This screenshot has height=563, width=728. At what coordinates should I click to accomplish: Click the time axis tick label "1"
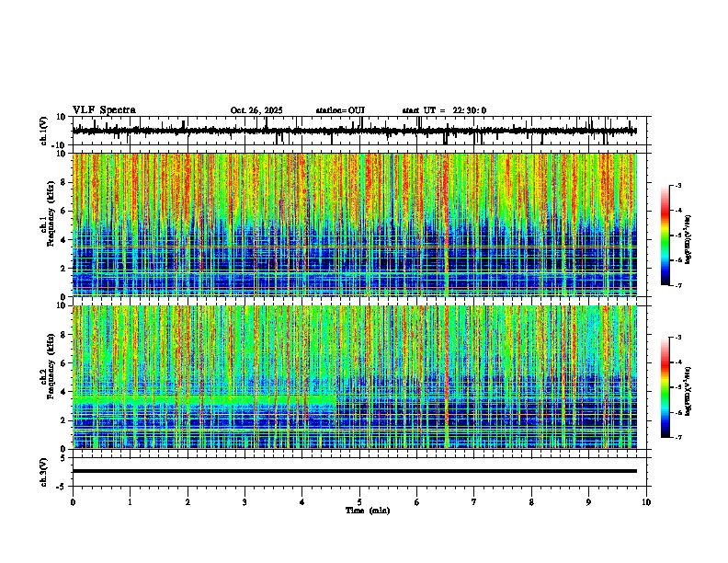click(x=130, y=502)
